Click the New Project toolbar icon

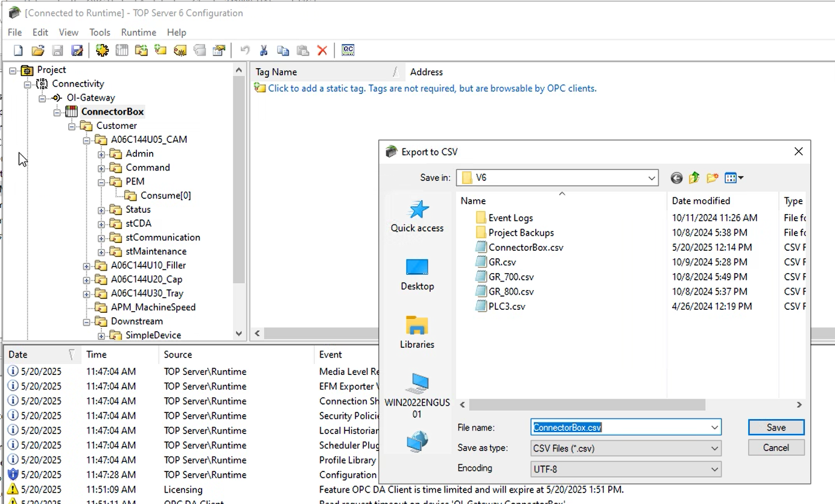(x=18, y=51)
